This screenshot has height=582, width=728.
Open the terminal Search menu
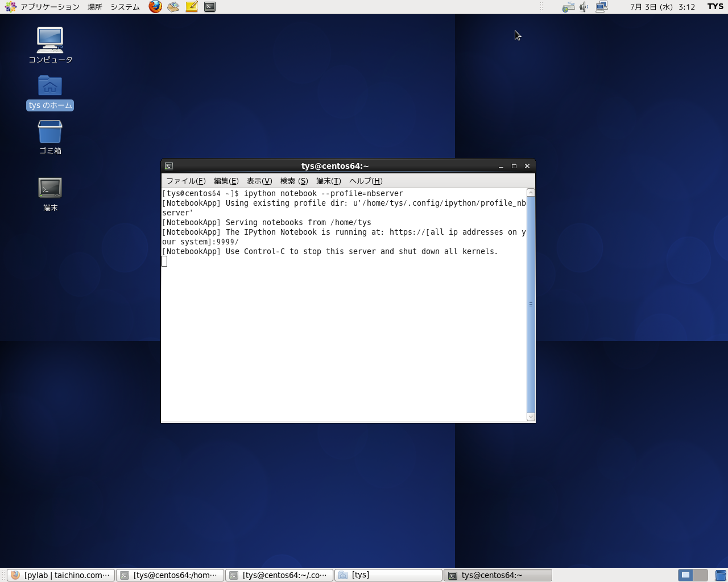tap(294, 181)
